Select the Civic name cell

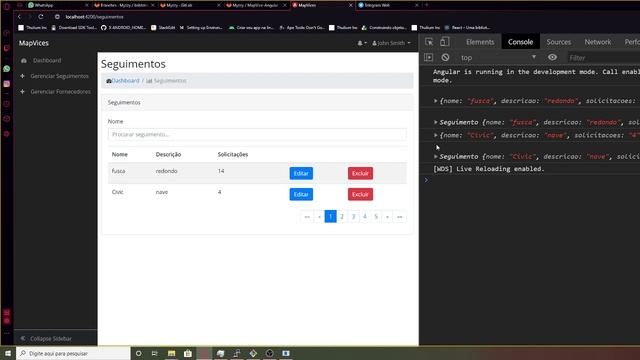click(118, 192)
